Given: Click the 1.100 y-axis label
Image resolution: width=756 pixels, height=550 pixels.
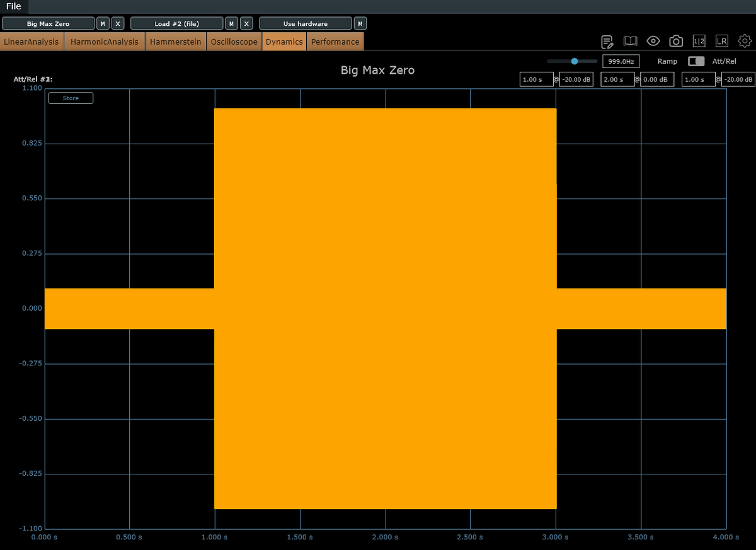Looking at the screenshot, I should click(x=31, y=88).
